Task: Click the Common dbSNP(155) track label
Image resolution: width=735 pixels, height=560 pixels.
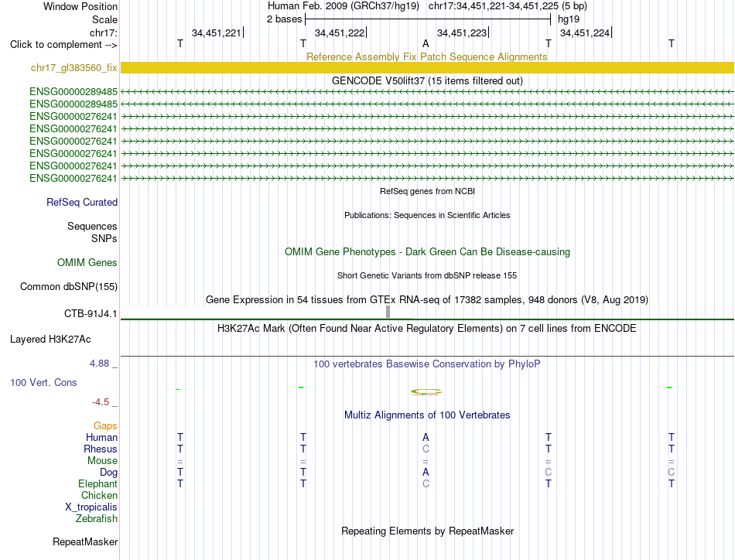Action: coord(68,286)
